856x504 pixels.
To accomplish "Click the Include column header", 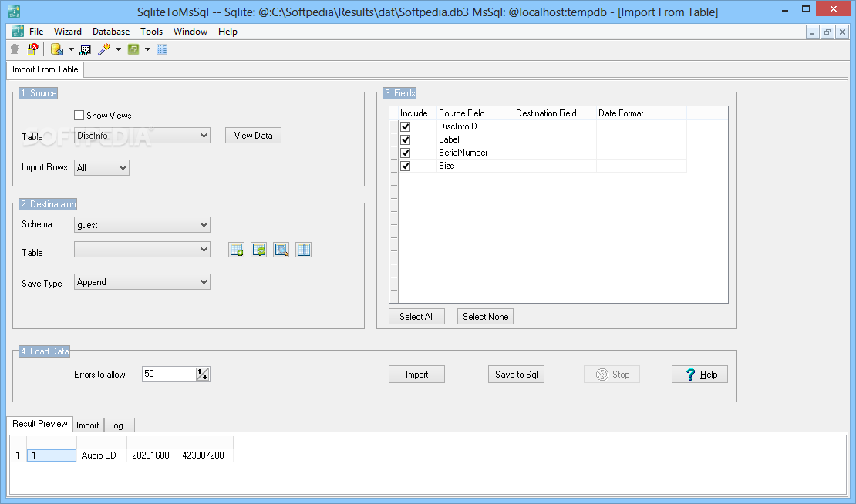I will pos(417,113).
